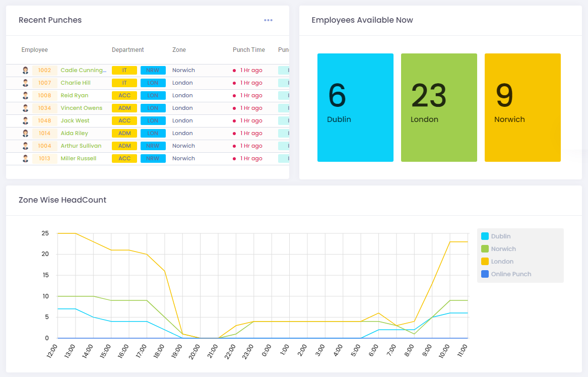This screenshot has height=377, width=588.
Task: Open employee Vincent Owens' profile link
Action: [x=82, y=108]
